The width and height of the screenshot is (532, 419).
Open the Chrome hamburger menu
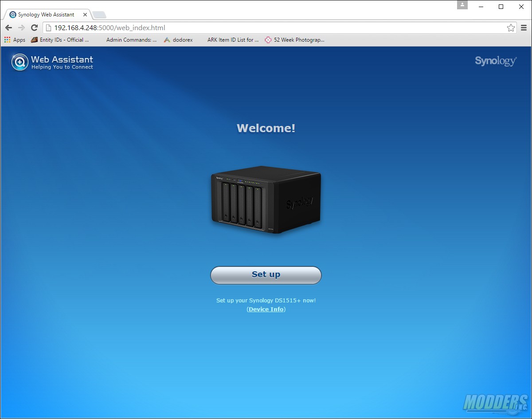pos(524,27)
